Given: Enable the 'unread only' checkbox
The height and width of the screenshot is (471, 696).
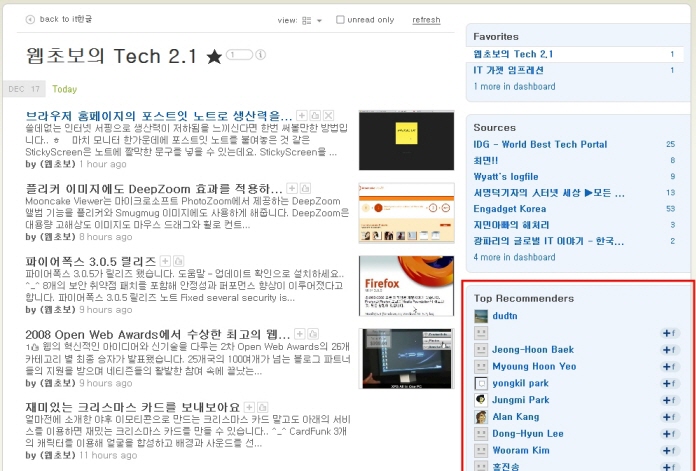Looking at the screenshot, I should [340, 20].
